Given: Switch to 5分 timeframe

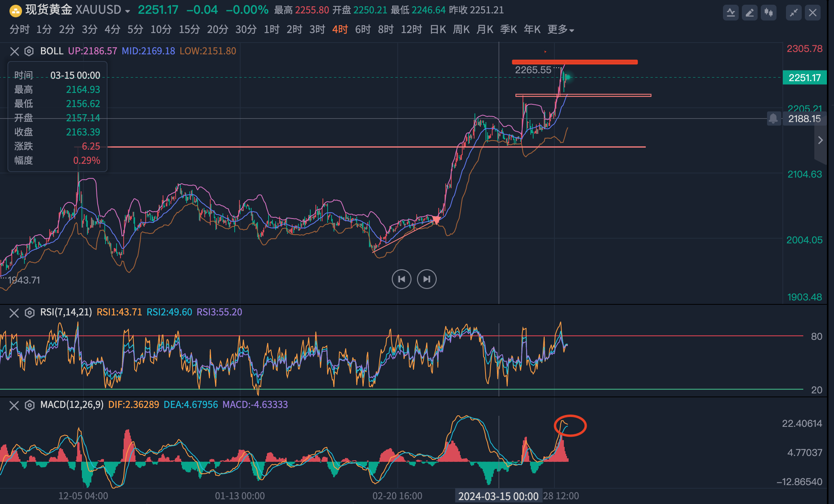Looking at the screenshot, I should [x=135, y=30].
